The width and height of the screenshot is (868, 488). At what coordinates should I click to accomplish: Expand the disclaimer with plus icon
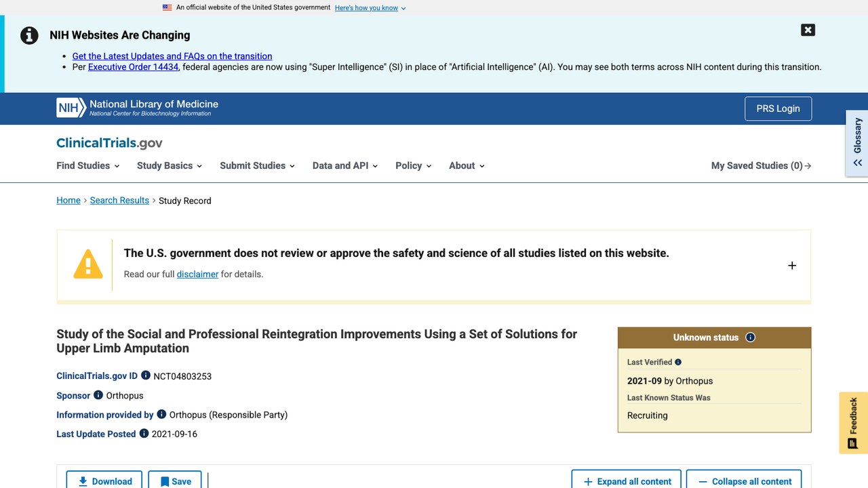tap(792, 266)
